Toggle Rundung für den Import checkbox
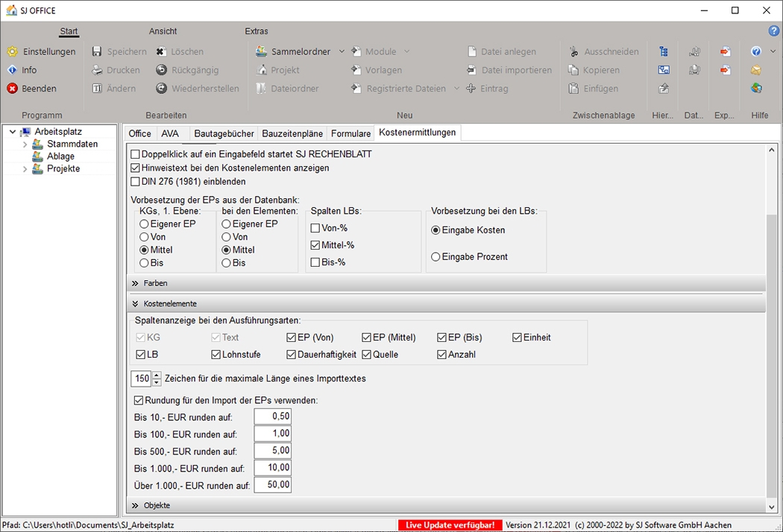Screen dimensions: 783x532 coord(139,400)
